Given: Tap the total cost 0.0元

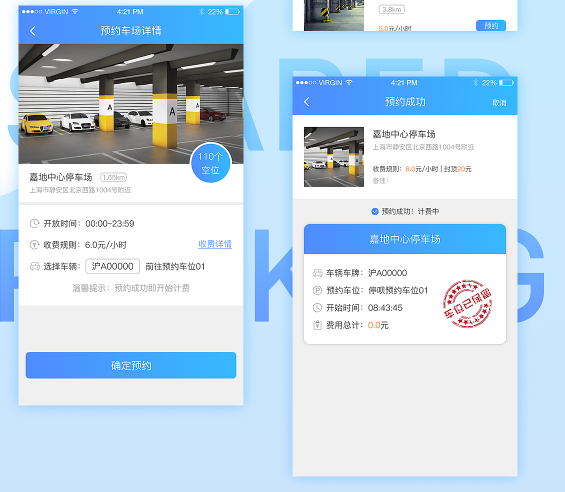Looking at the screenshot, I should click(378, 325).
